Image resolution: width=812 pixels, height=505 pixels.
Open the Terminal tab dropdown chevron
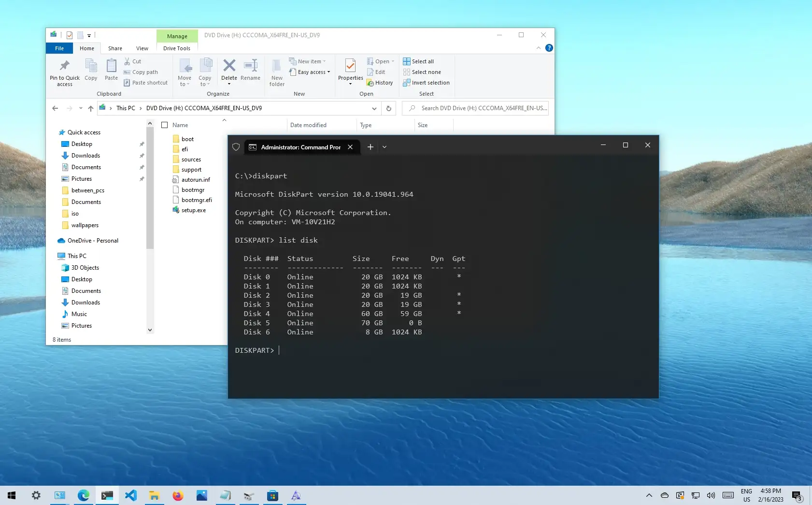pyautogui.click(x=384, y=146)
